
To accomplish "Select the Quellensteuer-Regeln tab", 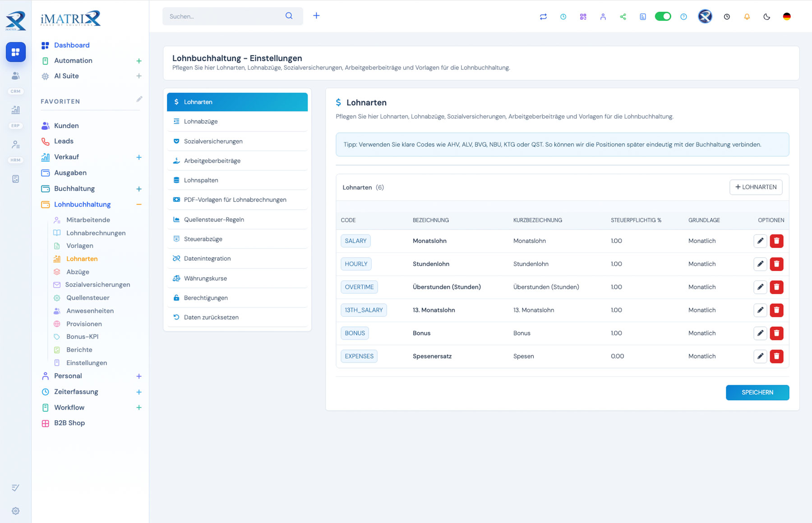I will click(237, 220).
